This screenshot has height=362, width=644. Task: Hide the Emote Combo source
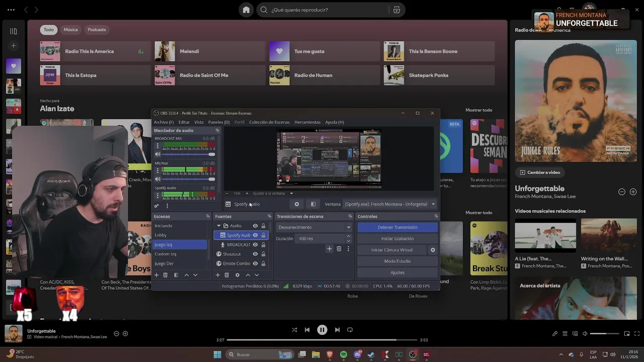255,263
